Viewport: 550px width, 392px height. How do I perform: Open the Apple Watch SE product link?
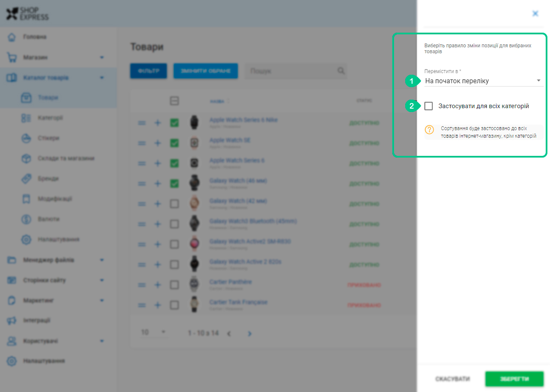pos(230,140)
